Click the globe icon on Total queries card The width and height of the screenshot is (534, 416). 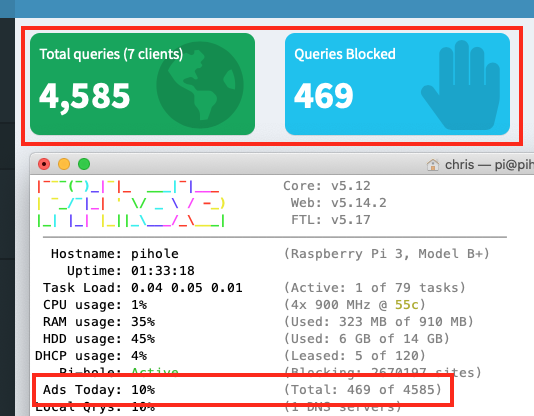(x=200, y=85)
